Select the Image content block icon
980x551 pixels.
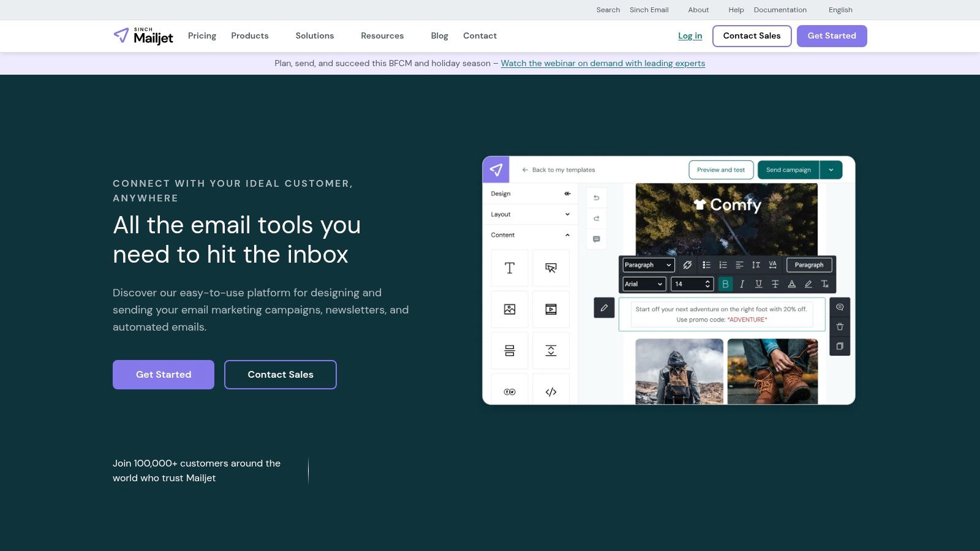pos(509,309)
